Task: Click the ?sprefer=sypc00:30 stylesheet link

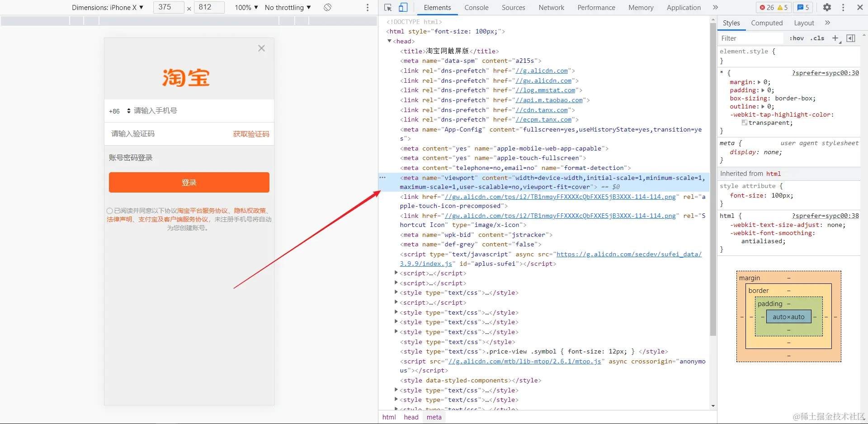Action: coord(825,73)
